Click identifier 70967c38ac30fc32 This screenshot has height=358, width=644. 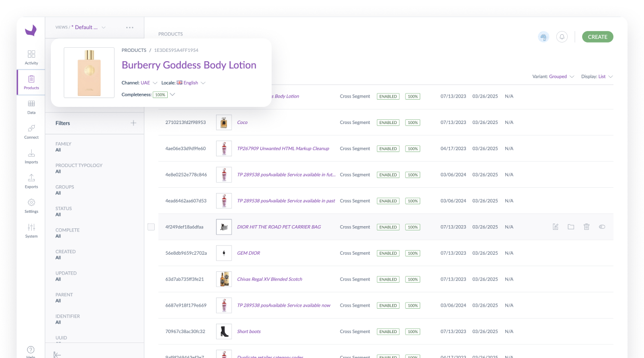pos(185,332)
